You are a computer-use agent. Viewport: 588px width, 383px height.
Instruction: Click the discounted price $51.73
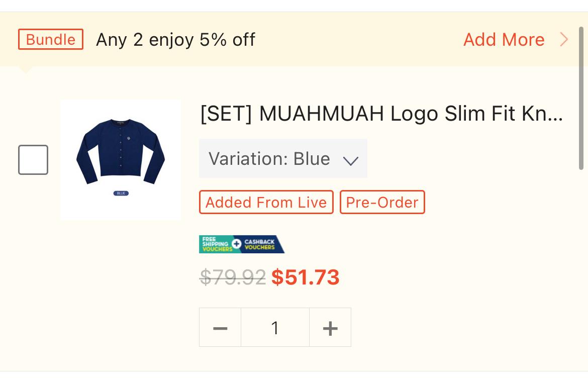point(305,277)
